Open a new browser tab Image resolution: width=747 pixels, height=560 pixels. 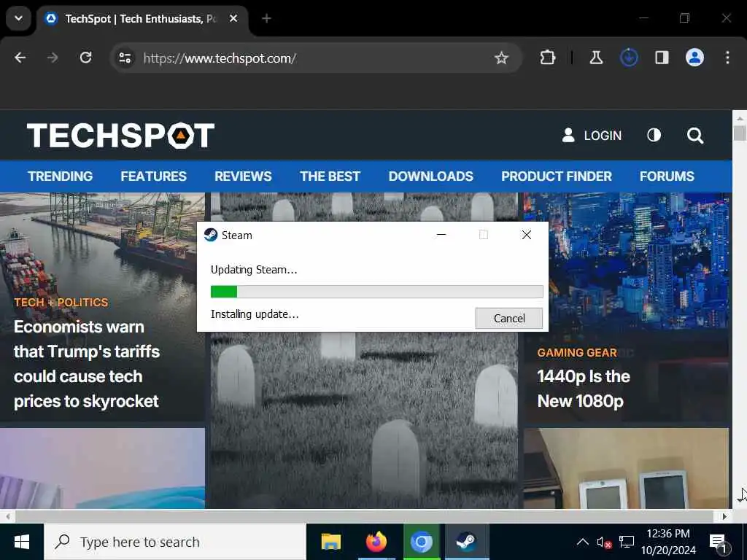click(x=266, y=18)
